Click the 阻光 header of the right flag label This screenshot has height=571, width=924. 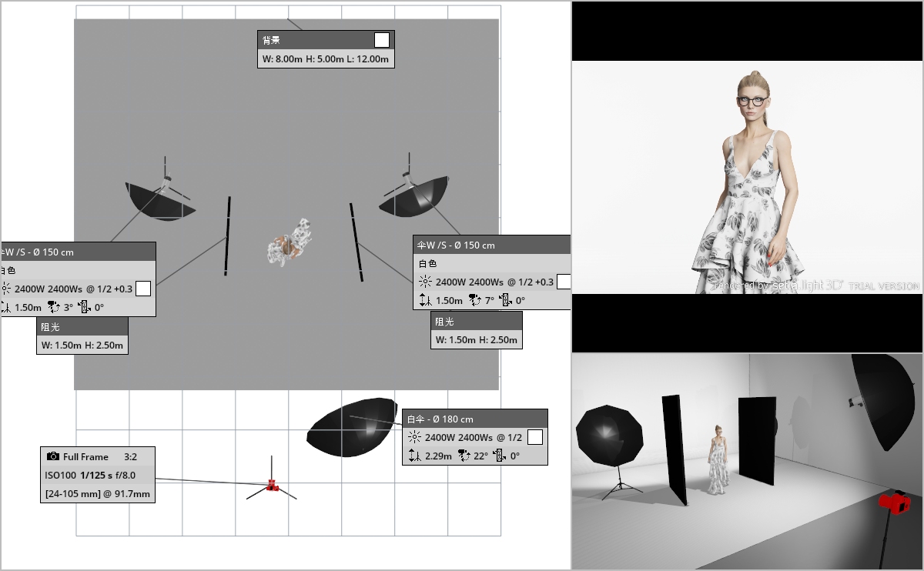click(x=477, y=322)
